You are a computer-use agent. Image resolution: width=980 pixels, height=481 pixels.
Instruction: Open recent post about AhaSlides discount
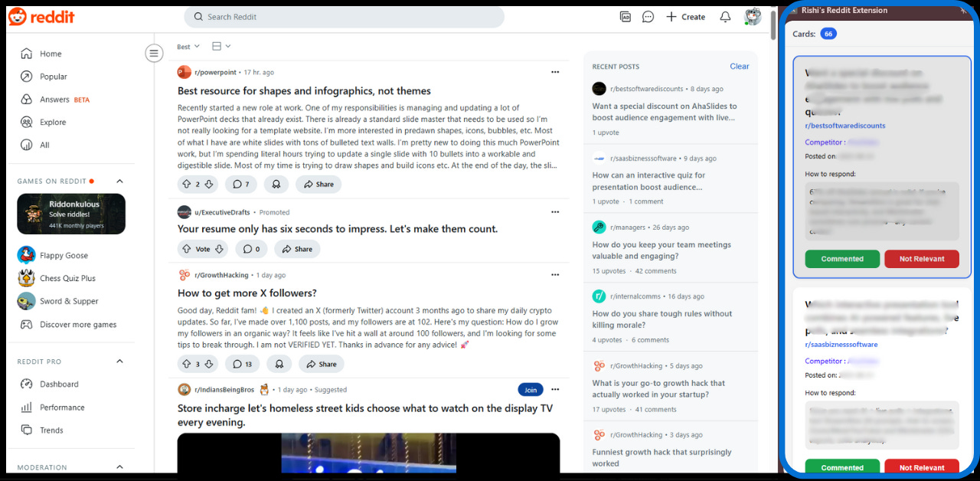pos(665,112)
